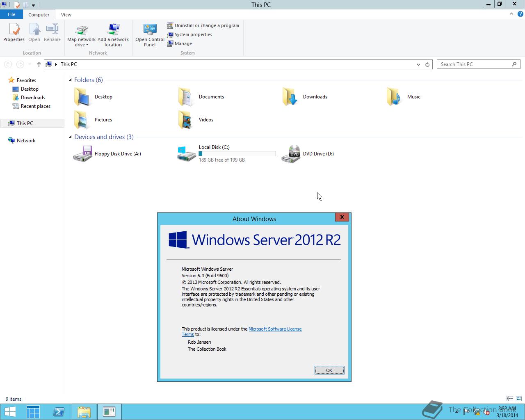Customize Quick Access Toolbar dropdown
Screen dimensions: 525x420
[x=33, y=5]
